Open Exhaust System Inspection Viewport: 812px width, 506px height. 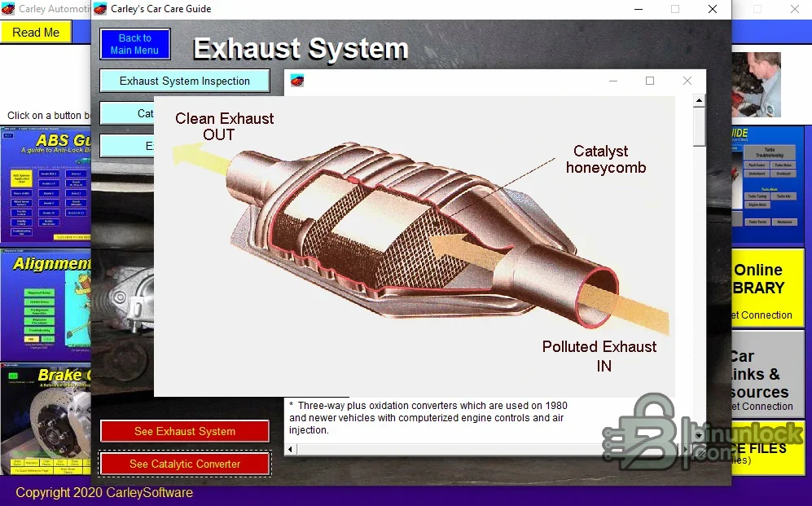pos(184,81)
